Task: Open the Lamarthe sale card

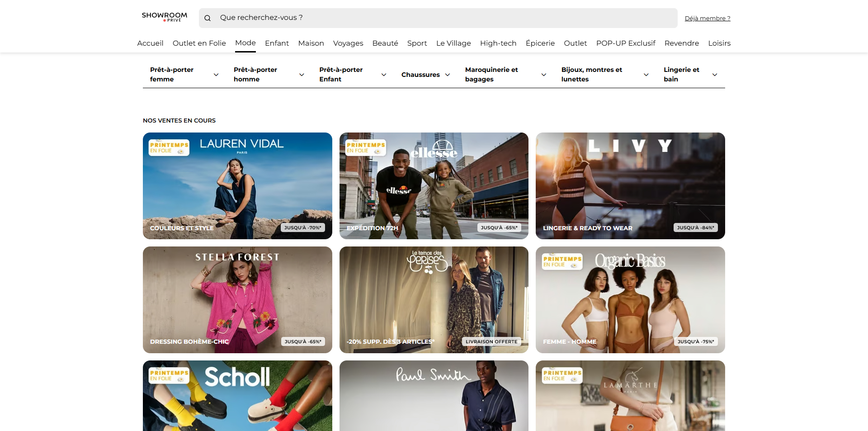Action: point(630,396)
